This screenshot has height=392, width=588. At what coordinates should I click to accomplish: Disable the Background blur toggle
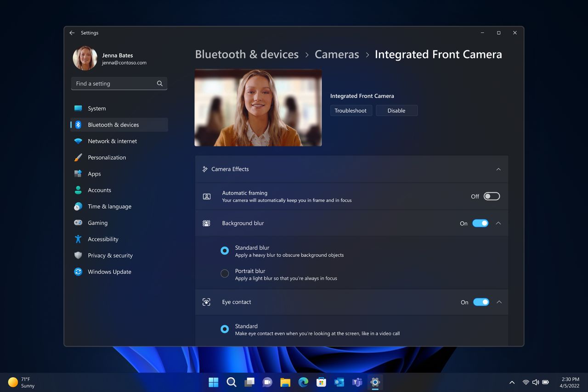point(481,223)
